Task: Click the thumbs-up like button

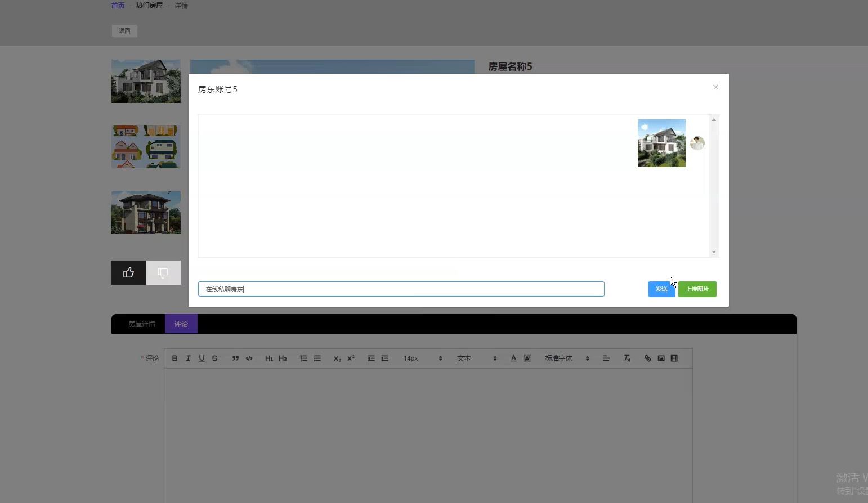Action: click(x=129, y=272)
